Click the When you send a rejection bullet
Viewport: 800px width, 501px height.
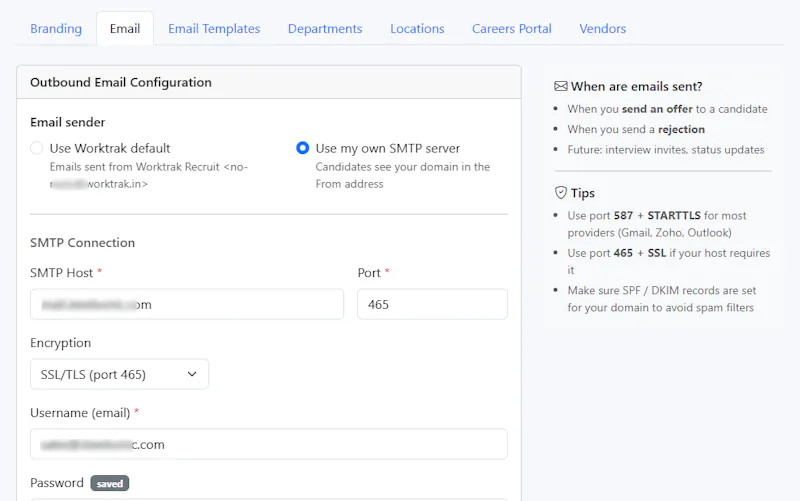636,130
